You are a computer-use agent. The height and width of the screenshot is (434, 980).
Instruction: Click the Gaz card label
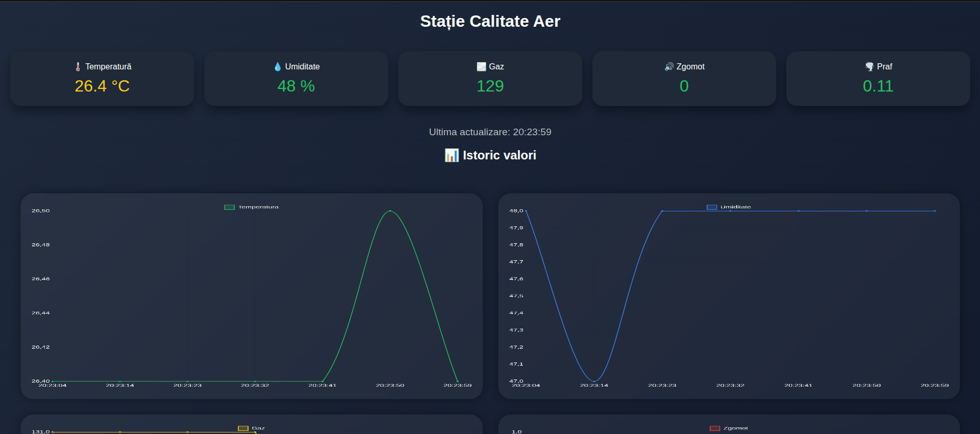click(x=496, y=67)
